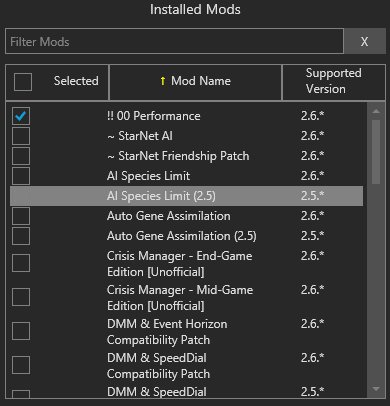Enable the ~ StarNet AI checkbox

[x=21, y=136]
